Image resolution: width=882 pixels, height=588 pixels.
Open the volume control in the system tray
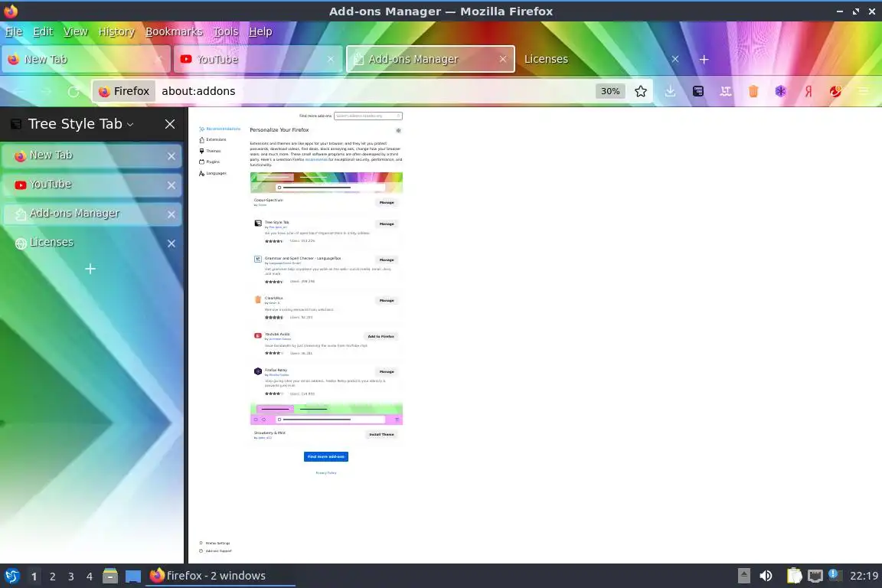pyautogui.click(x=766, y=576)
